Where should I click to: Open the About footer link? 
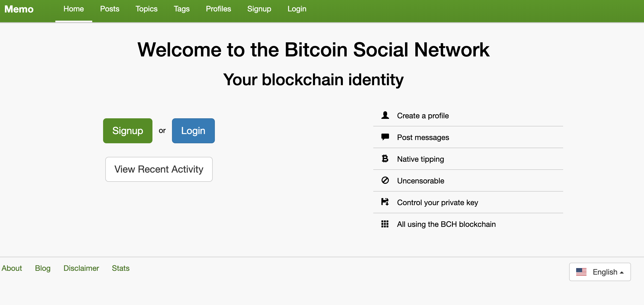click(12, 268)
